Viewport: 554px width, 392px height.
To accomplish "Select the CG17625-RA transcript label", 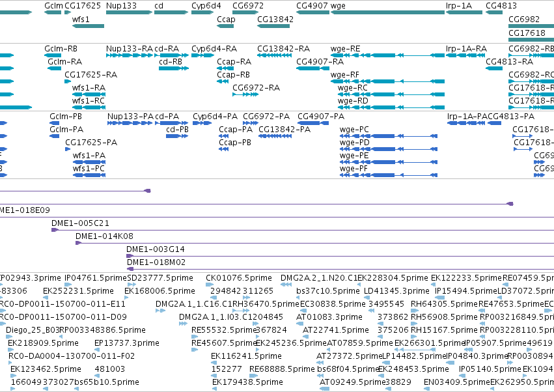I will tap(90, 75).
